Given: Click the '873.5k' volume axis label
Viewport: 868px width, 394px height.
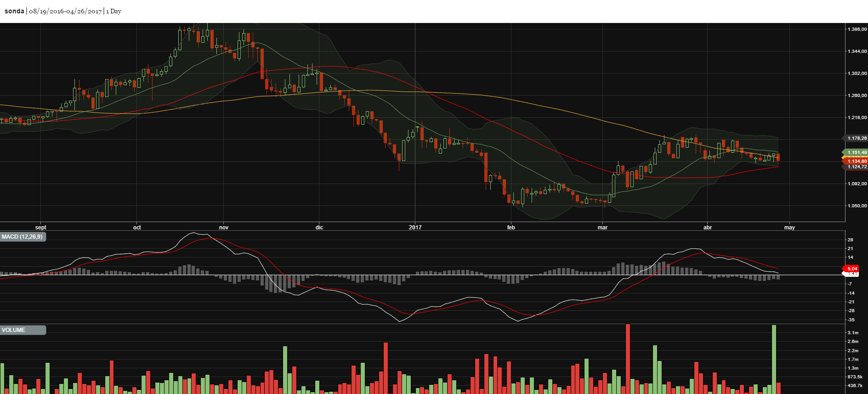Looking at the screenshot, I should [855, 377].
